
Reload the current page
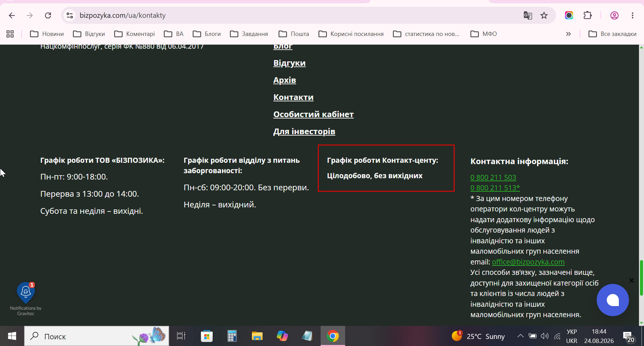[x=48, y=15]
